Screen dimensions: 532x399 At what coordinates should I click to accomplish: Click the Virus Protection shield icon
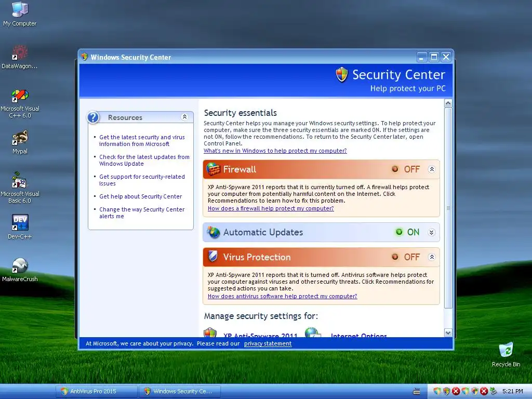coord(212,257)
